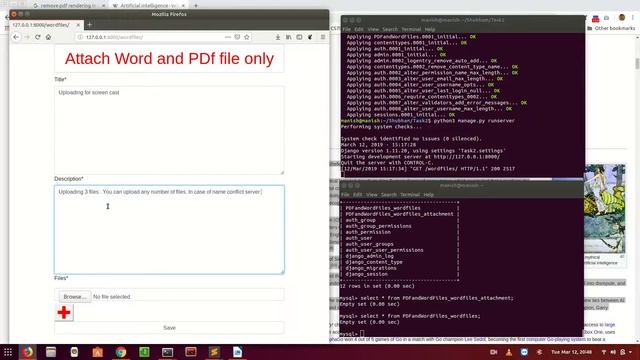Open the date and time clock

pos(571,352)
